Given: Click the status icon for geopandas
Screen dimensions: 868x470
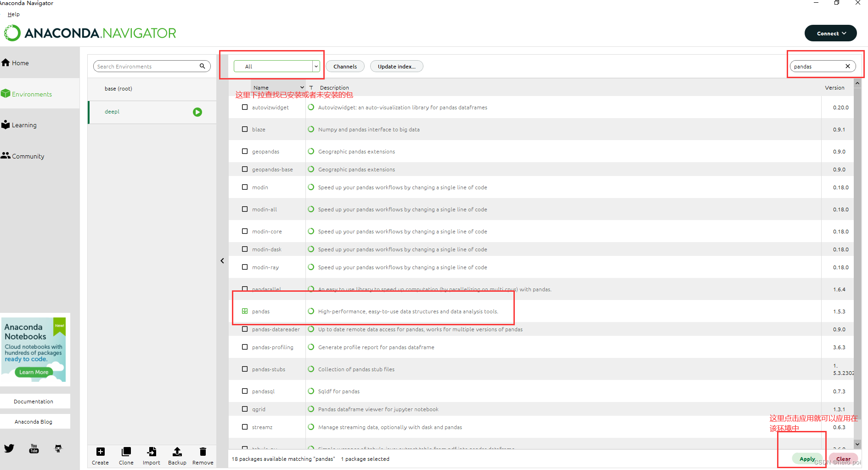Looking at the screenshot, I should pyautogui.click(x=311, y=151).
